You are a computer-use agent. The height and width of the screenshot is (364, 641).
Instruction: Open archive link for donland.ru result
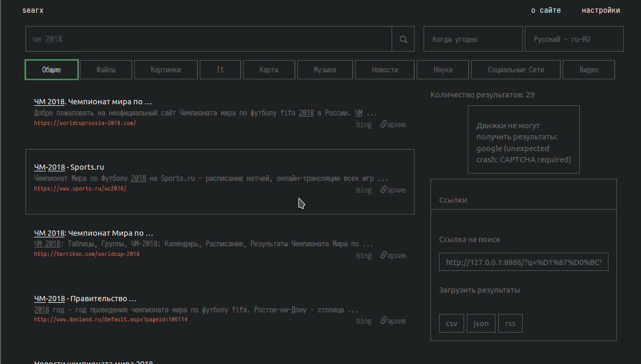point(393,321)
